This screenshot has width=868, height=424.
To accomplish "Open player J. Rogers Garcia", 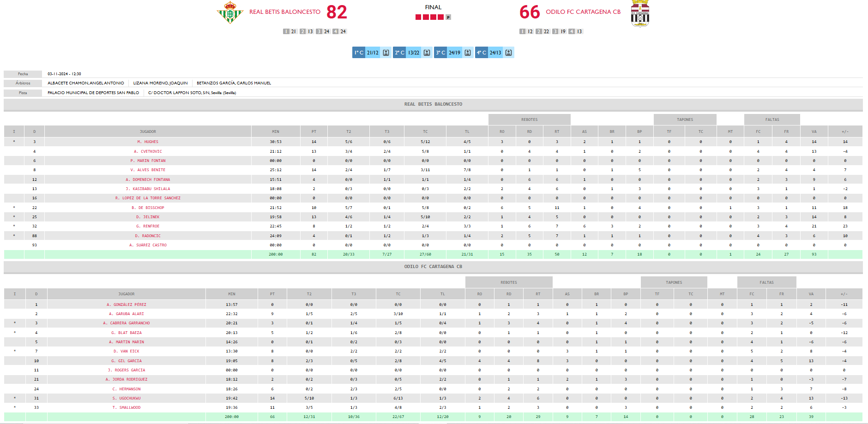I will [x=127, y=370].
